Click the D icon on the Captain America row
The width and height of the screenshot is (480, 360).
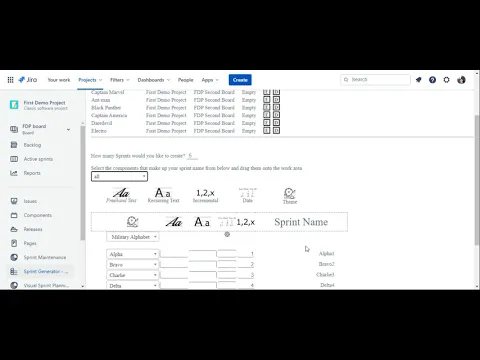pos(276,115)
